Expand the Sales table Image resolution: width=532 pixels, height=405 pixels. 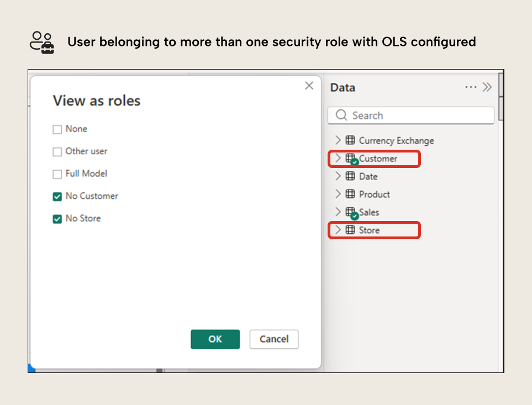point(338,212)
